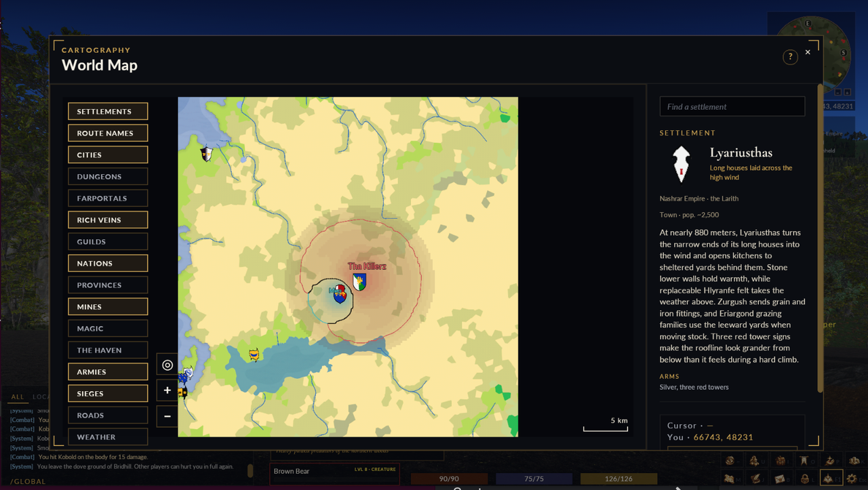Toggle the Nations layer
This screenshot has height=490, width=868.
pos(108,263)
